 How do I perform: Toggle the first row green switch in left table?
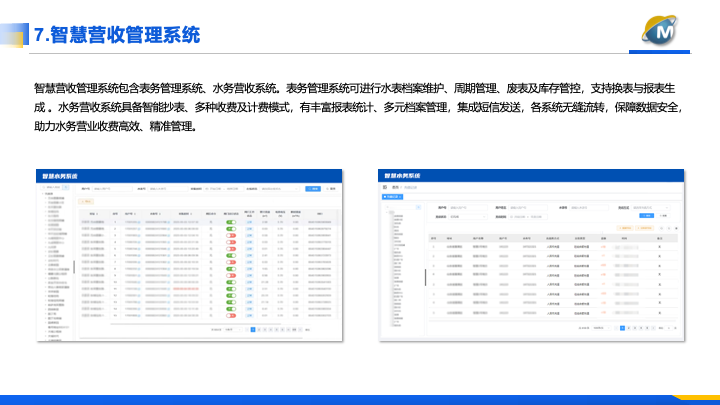pos(231,221)
